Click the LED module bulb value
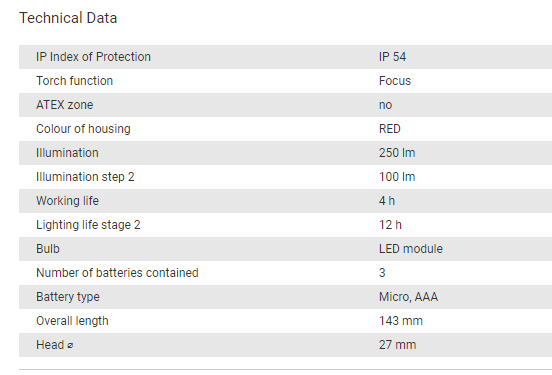The height and width of the screenshot is (375, 552). click(x=411, y=249)
